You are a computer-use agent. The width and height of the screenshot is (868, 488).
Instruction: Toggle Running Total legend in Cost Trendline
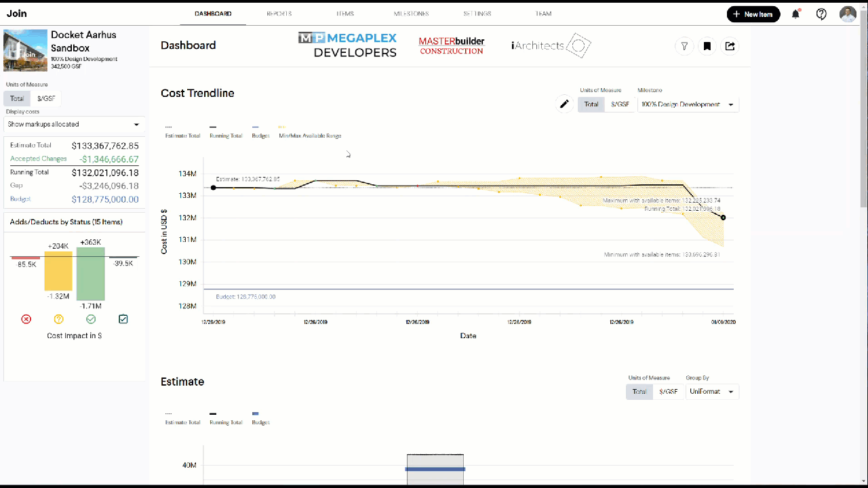[226, 132]
